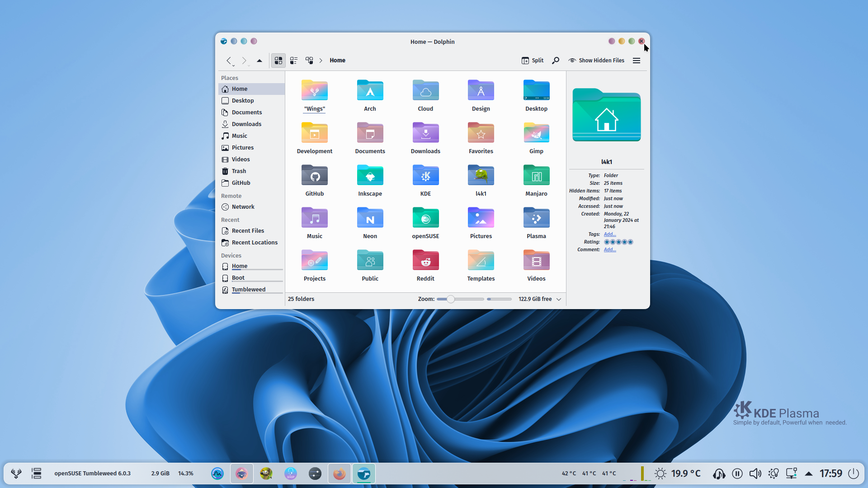
Task: Select the Public folder icon
Action: pyautogui.click(x=370, y=260)
